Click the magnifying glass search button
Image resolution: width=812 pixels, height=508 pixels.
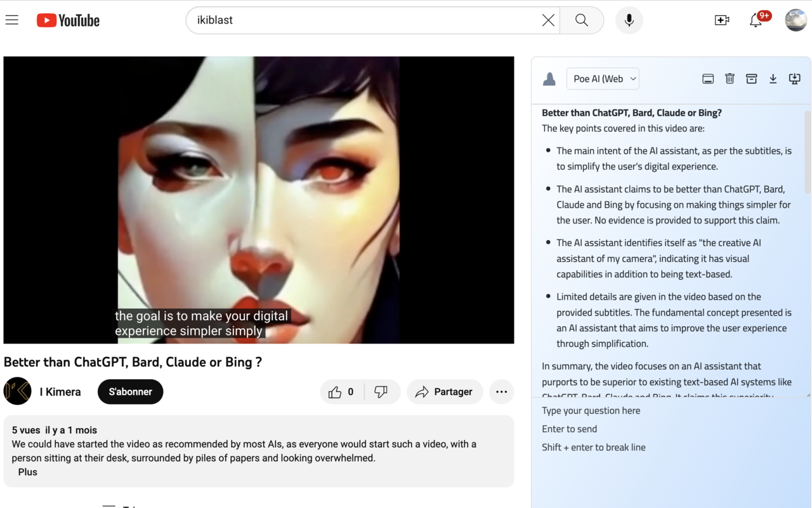pos(582,20)
